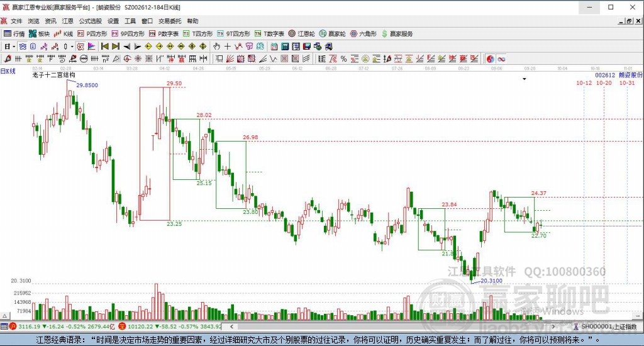Select the red polyline drawing tool
The width and height of the screenshot is (644, 346).
pyautogui.click(x=238, y=47)
